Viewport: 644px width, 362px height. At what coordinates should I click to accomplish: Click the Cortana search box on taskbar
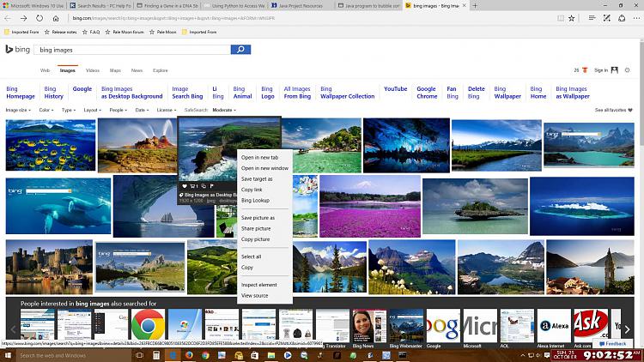74,355
